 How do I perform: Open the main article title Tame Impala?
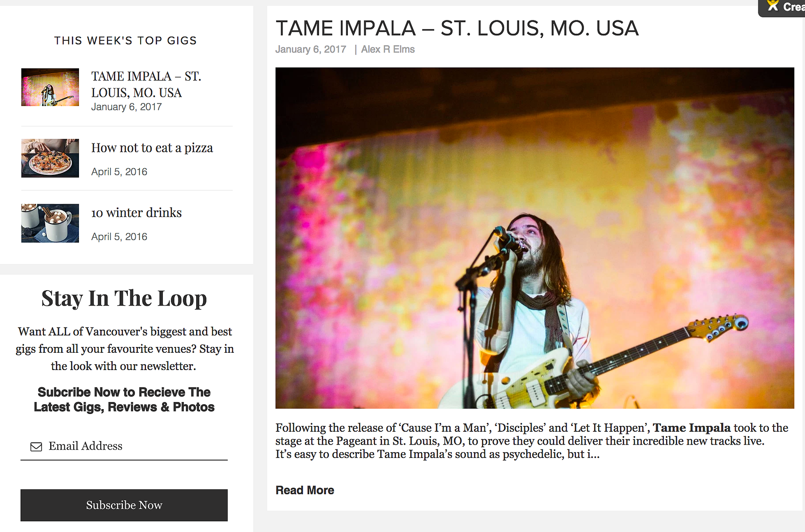(457, 28)
